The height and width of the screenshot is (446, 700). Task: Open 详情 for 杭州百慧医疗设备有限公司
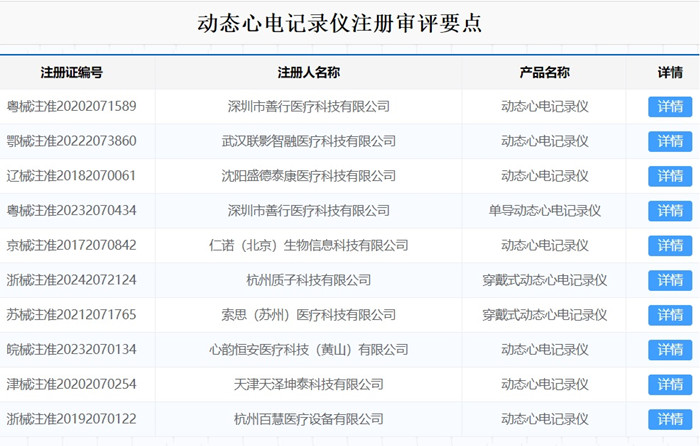669,419
